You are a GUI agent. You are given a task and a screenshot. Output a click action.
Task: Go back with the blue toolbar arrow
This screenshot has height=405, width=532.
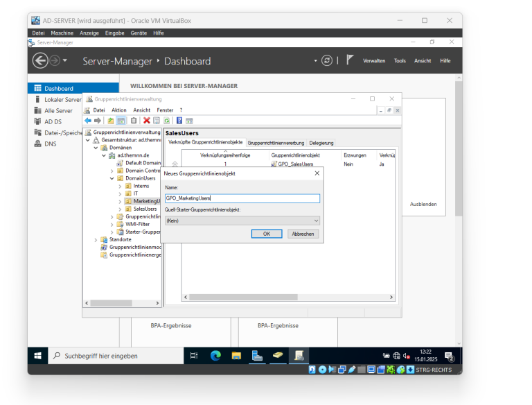[x=88, y=121]
